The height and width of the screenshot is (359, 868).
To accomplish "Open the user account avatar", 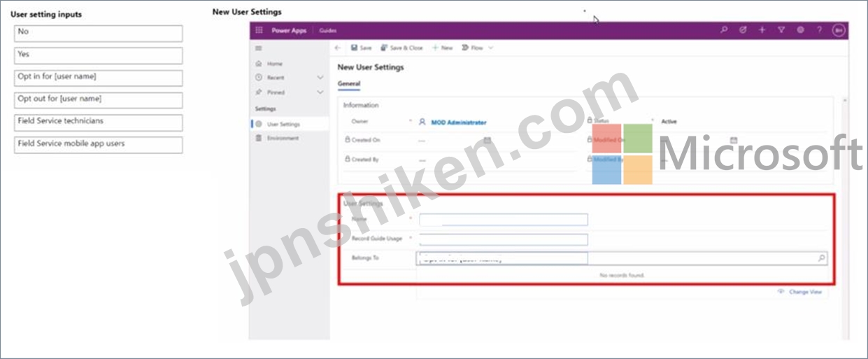I will click(x=839, y=30).
